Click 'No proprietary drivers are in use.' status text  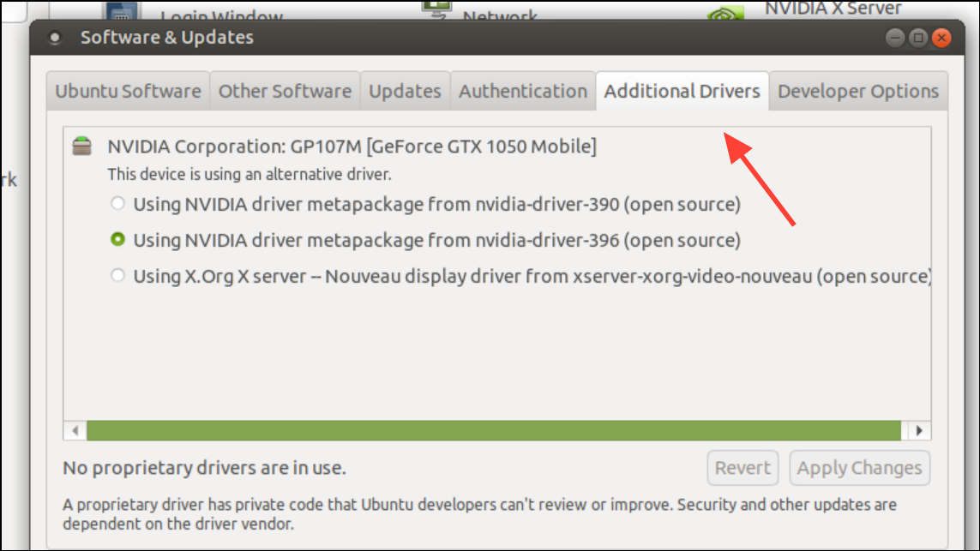tap(204, 468)
